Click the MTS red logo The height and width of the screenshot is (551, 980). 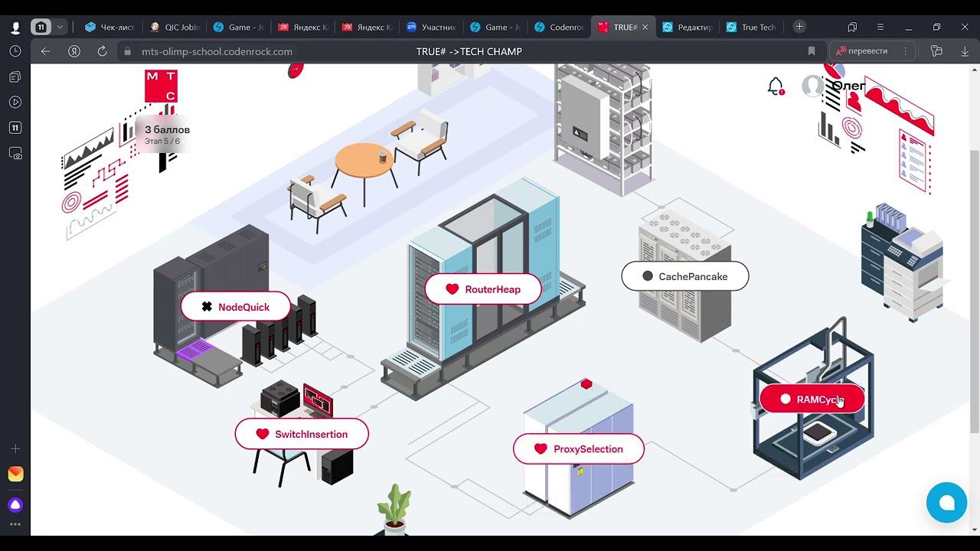161,86
